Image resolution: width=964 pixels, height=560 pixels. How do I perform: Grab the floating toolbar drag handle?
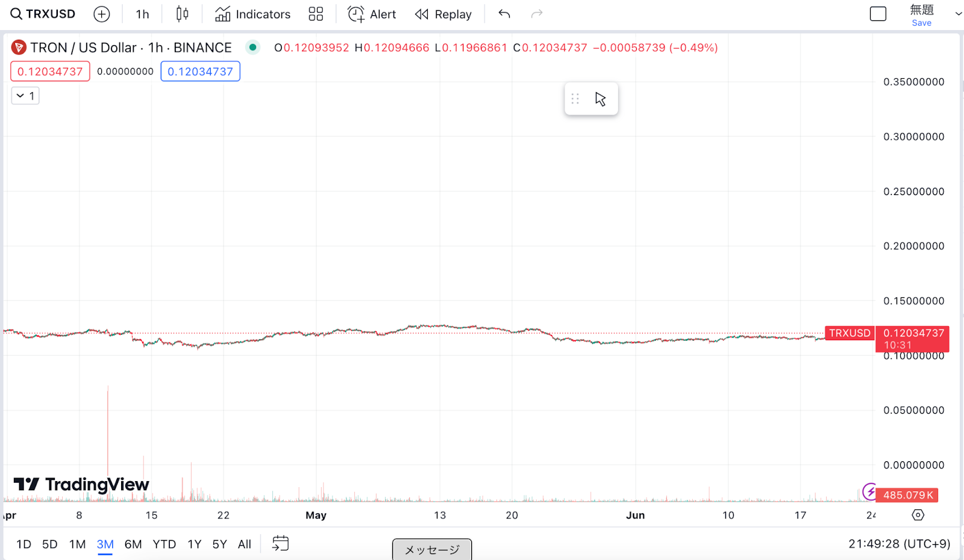[575, 99]
